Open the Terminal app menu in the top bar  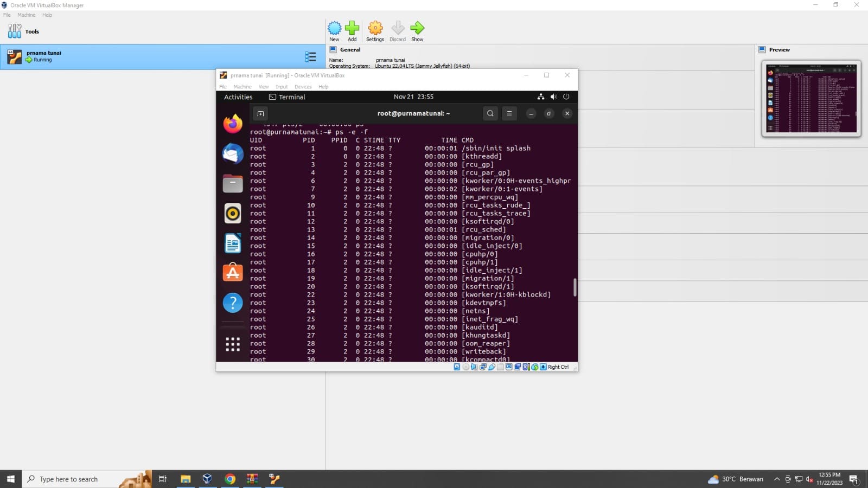tap(287, 97)
